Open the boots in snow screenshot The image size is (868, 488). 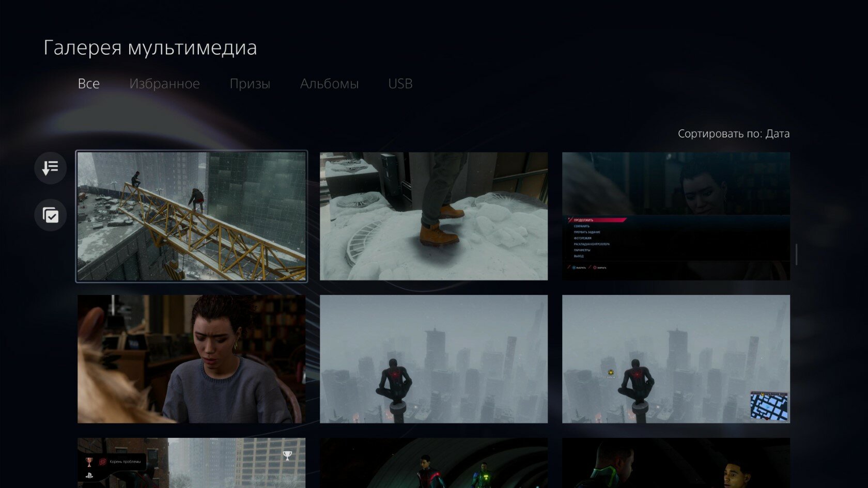(433, 216)
